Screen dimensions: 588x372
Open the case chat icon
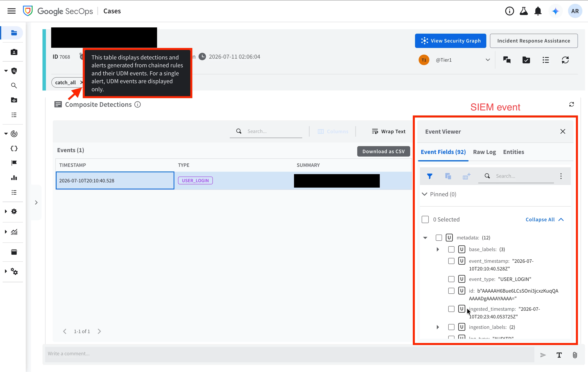(507, 60)
